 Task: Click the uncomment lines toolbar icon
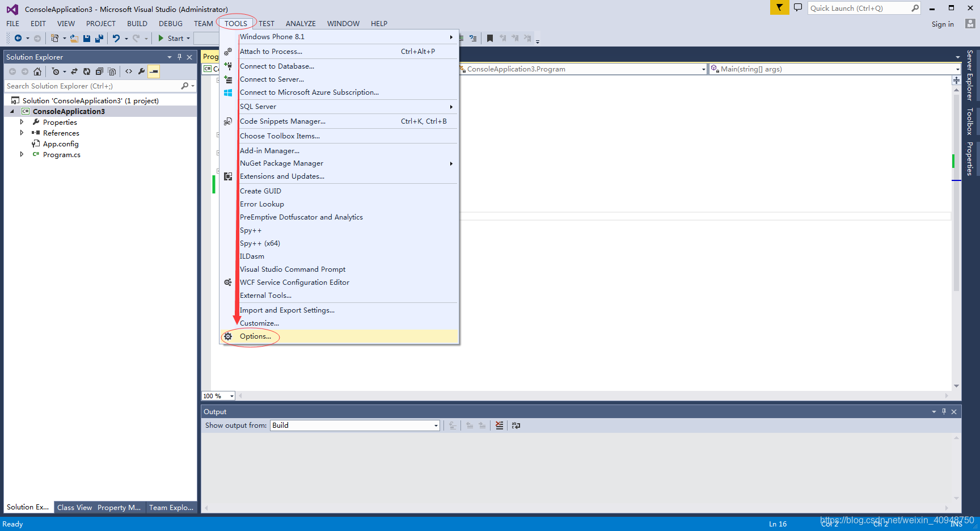click(473, 38)
